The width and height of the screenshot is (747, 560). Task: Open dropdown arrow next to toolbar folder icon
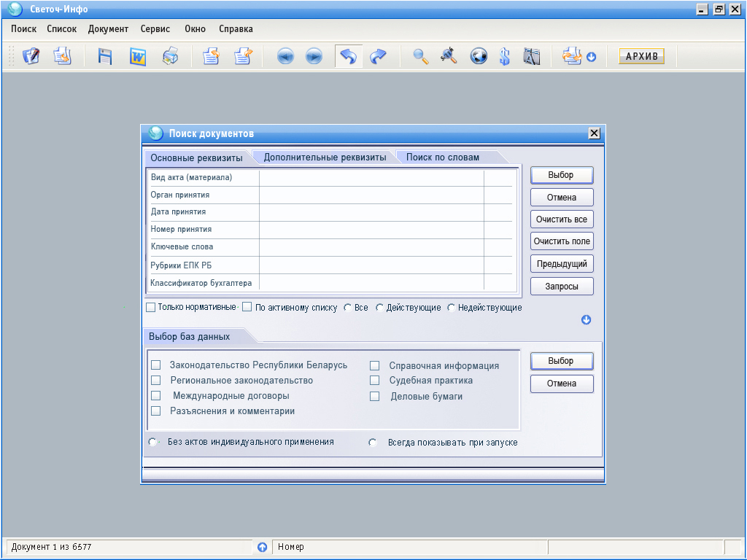(591, 57)
